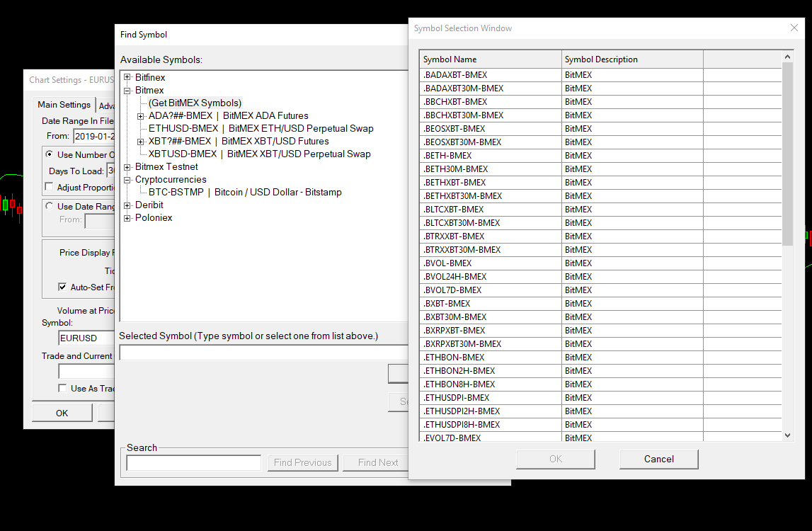
Task: Click the Days To Load field
Action: 110,171
